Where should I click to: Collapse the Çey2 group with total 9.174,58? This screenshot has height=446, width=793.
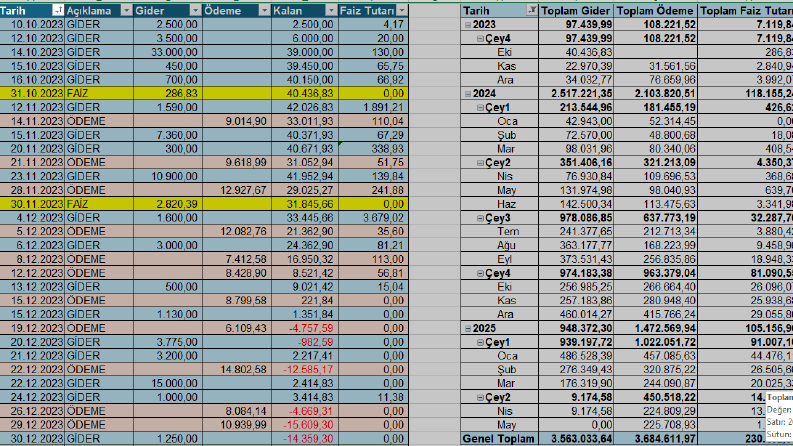click(480, 397)
